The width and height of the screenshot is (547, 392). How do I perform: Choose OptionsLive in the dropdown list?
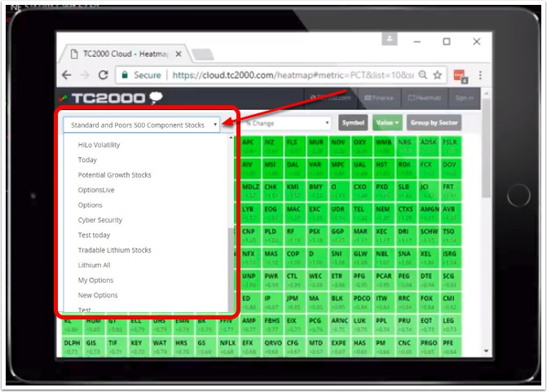point(96,190)
